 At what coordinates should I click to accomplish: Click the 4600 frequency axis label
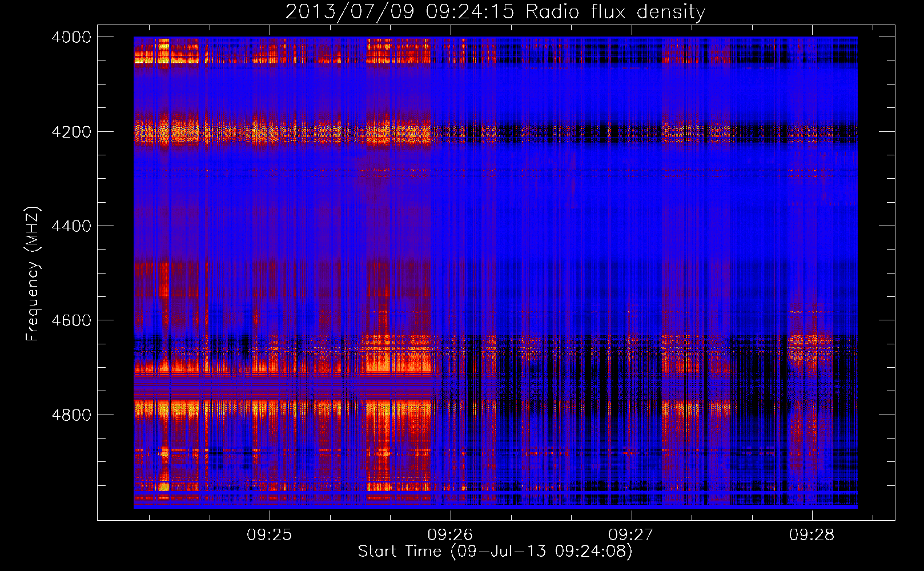(x=71, y=320)
